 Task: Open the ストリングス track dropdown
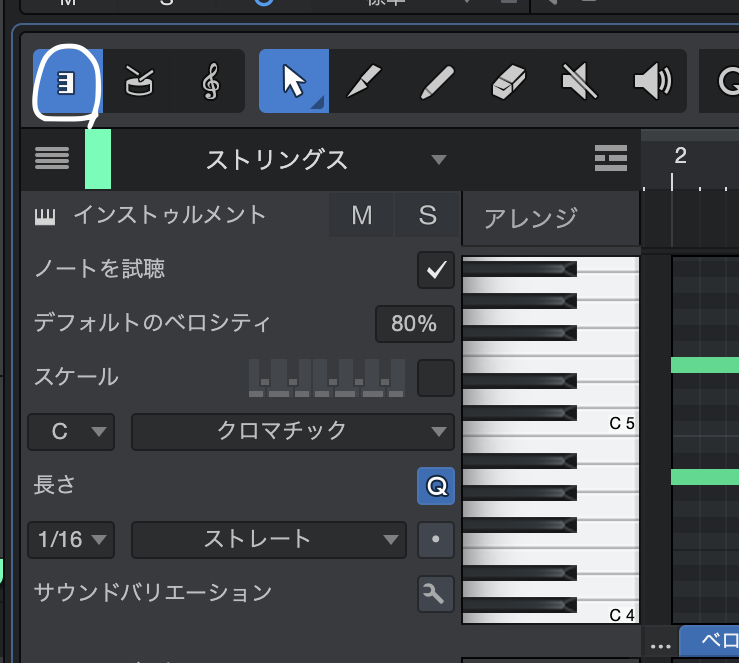pos(437,160)
